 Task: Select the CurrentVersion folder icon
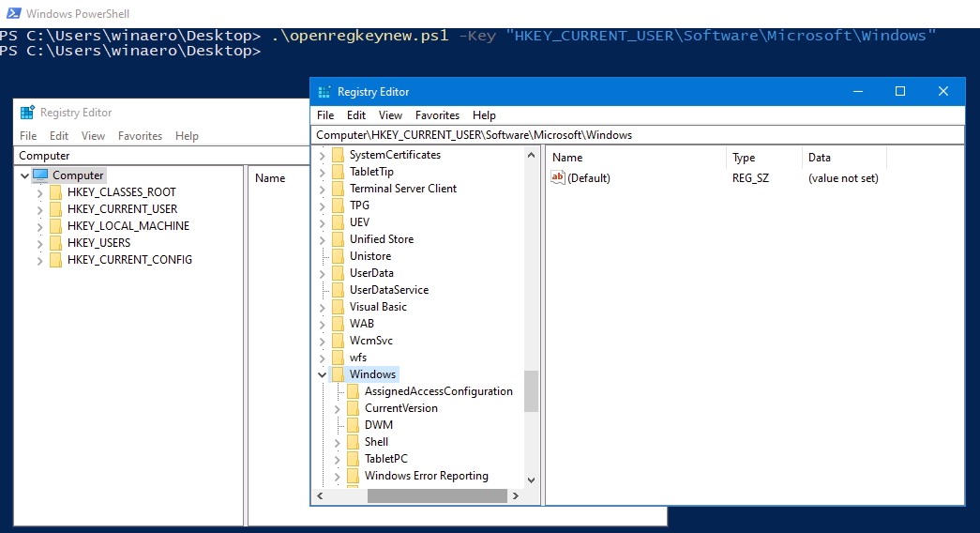click(353, 408)
